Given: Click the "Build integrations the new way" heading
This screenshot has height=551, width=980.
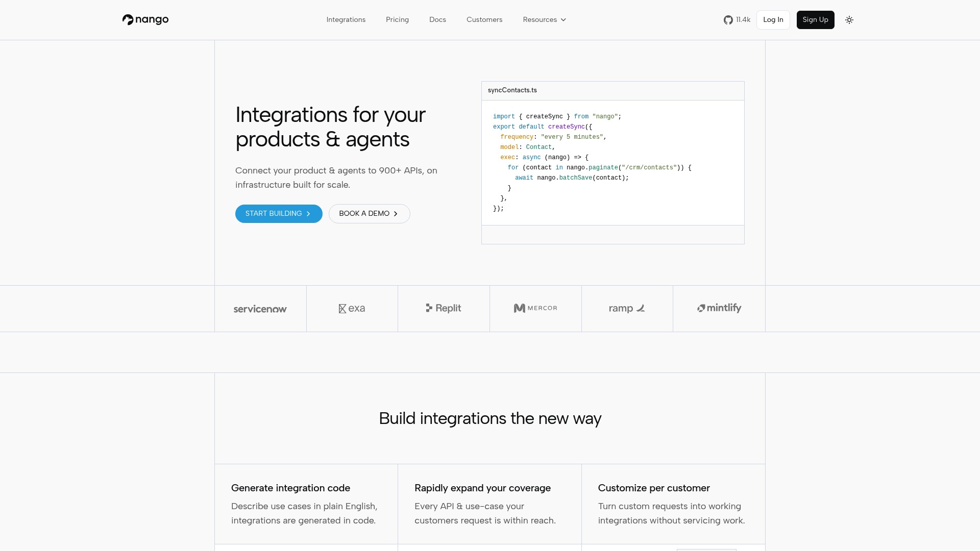Looking at the screenshot, I should (490, 418).
